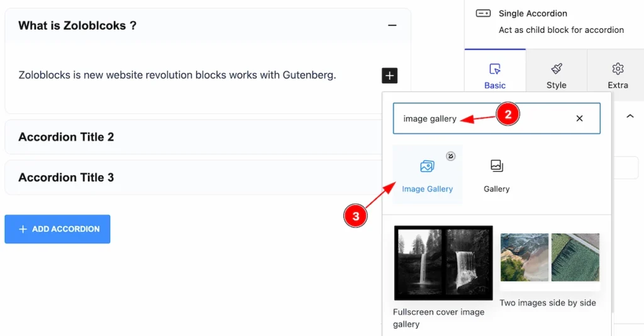This screenshot has width=644, height=336.
Task: Click the ADD ACCORDION button
Action: tap(57, 229)
